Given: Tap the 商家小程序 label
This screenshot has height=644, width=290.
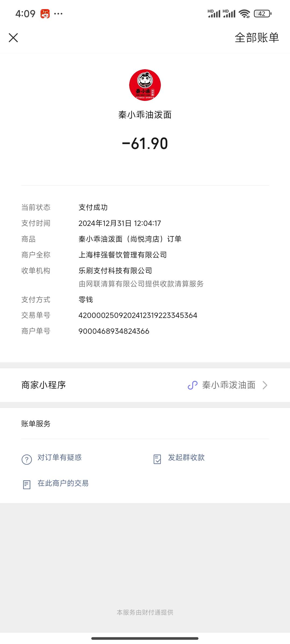Looking at the screenshot, I should [x=44, y=385].
